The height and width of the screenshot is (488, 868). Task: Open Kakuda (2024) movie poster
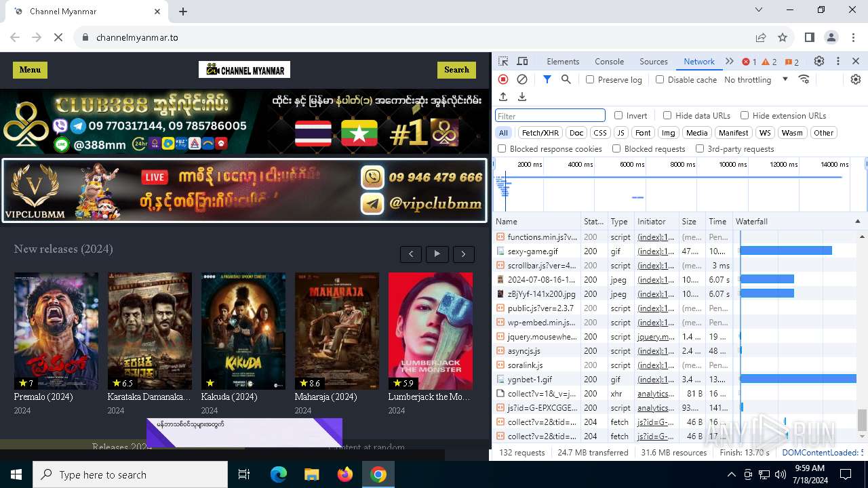coord(243,331)
